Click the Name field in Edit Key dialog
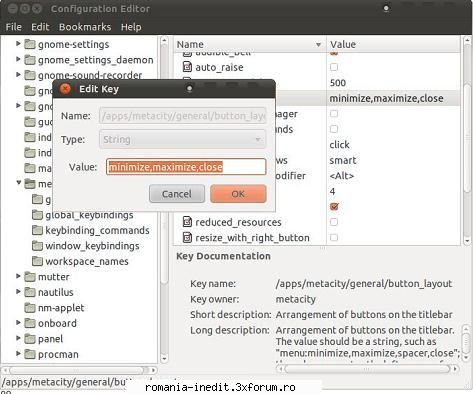This screenshot has width=473, height=394. click(182, 116)
